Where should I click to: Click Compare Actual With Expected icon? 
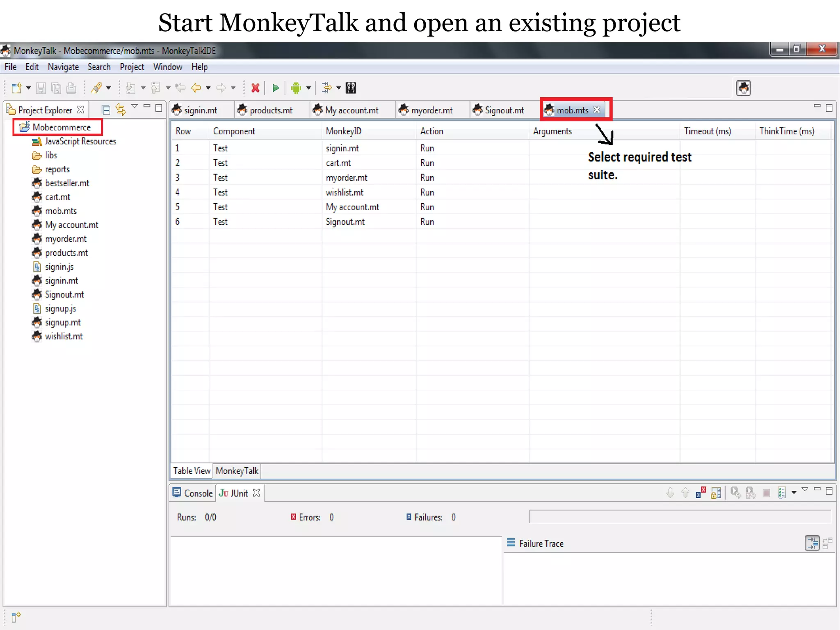click(x=828, y=543)
